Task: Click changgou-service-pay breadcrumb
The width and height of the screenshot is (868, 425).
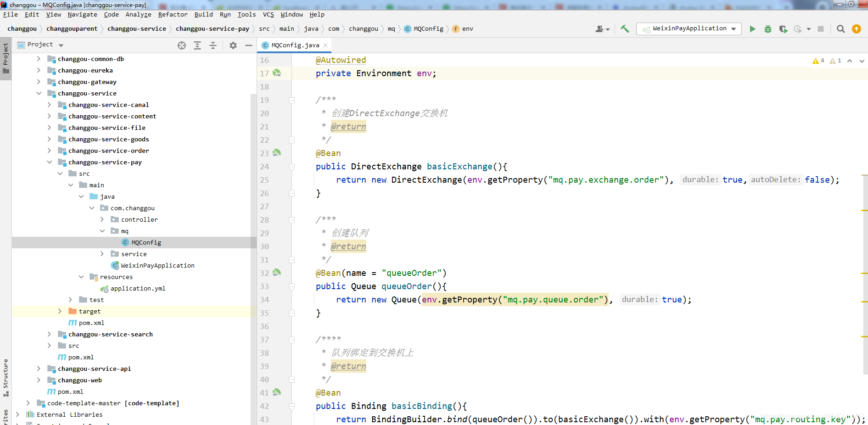Action: (213, 28)
